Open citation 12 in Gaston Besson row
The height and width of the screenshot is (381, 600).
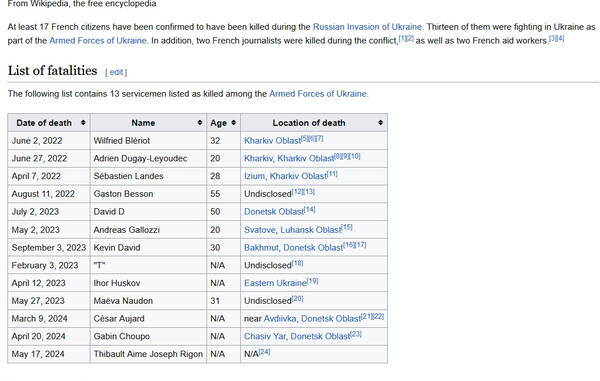pyautogui.click(x=297, y=192)
